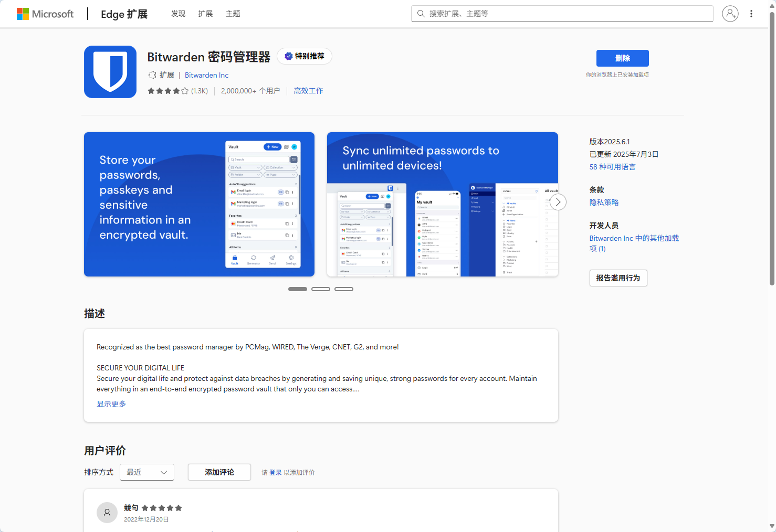This screenshot has width=776, height=532.
Task: Show next screenshot with arrow button
Action: [558, 202]
